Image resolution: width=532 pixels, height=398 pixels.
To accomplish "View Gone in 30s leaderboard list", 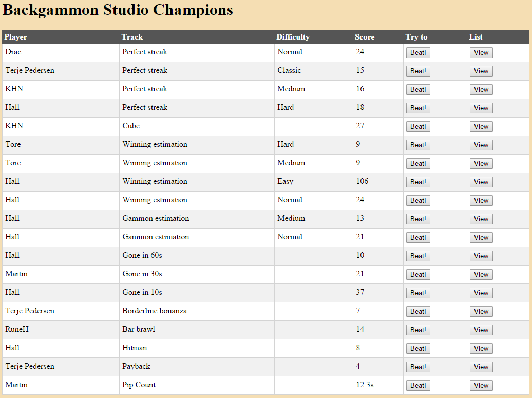I will tap(481, 274).
